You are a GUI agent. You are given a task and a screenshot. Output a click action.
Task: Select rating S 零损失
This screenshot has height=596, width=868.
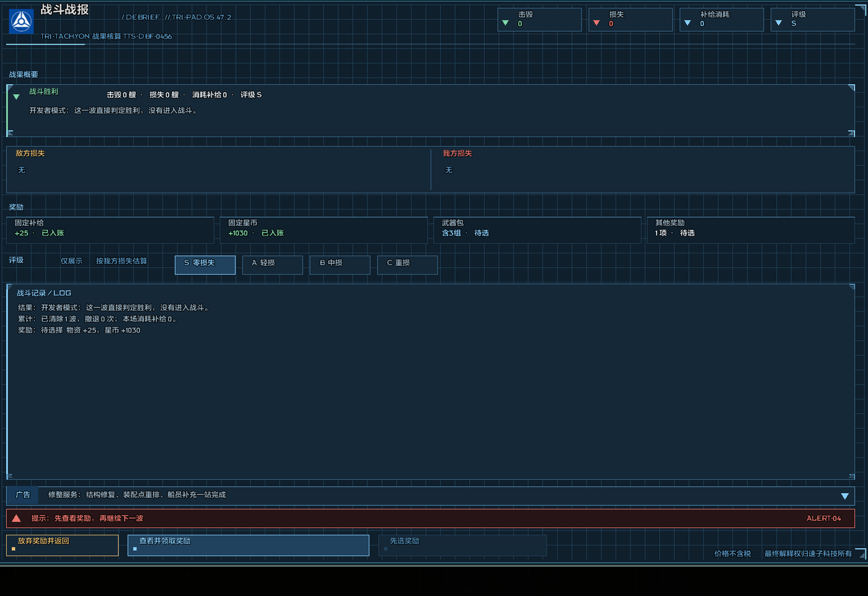(x=205, y=265)
